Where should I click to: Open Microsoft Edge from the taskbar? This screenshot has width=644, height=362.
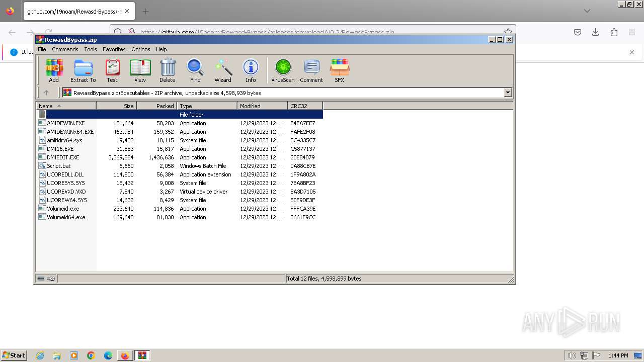click(108, 355)
